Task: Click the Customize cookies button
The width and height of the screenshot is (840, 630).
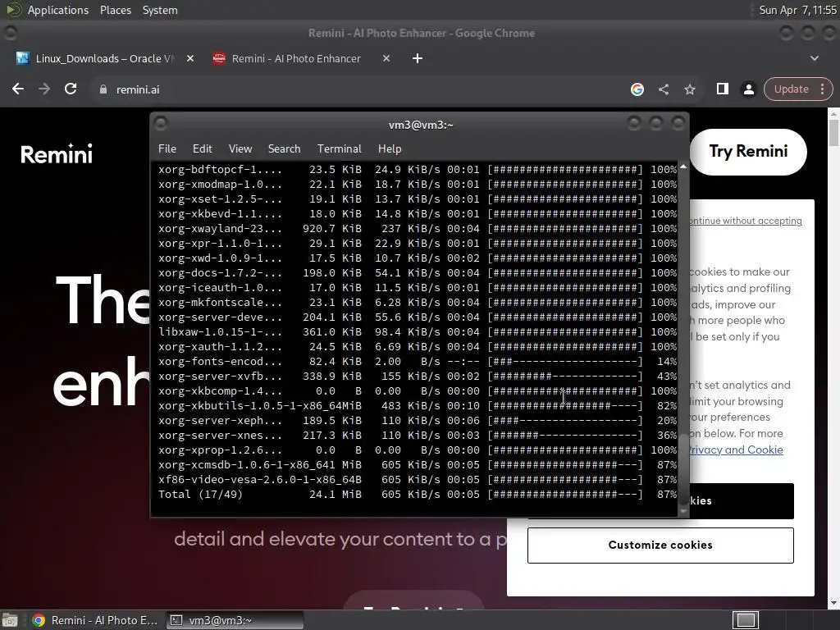Action: pyautogui.click(x=660, y=545)
